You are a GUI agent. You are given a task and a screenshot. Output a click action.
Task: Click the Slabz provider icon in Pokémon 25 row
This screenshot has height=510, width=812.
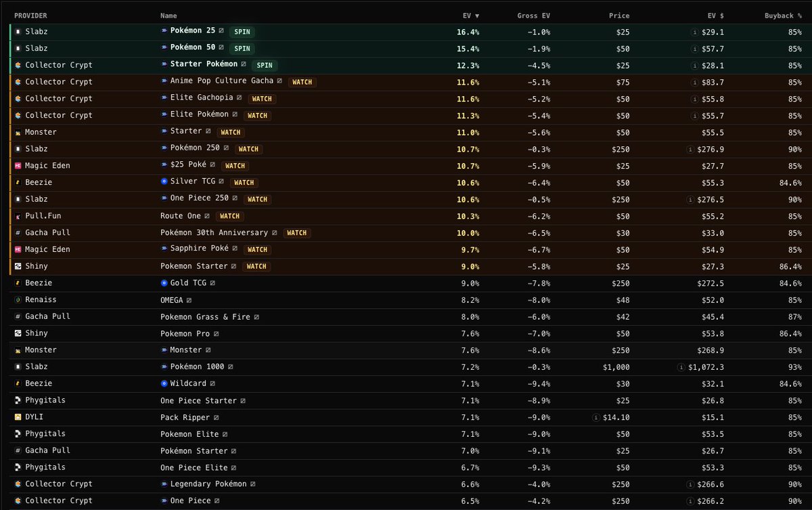pyautogui.click(x=18, y=32)
